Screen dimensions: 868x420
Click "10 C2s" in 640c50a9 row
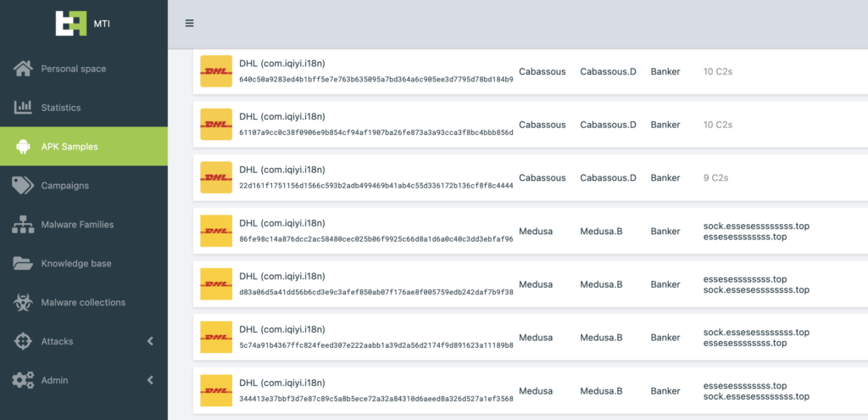pyautogui.click(x=717, y=71)
